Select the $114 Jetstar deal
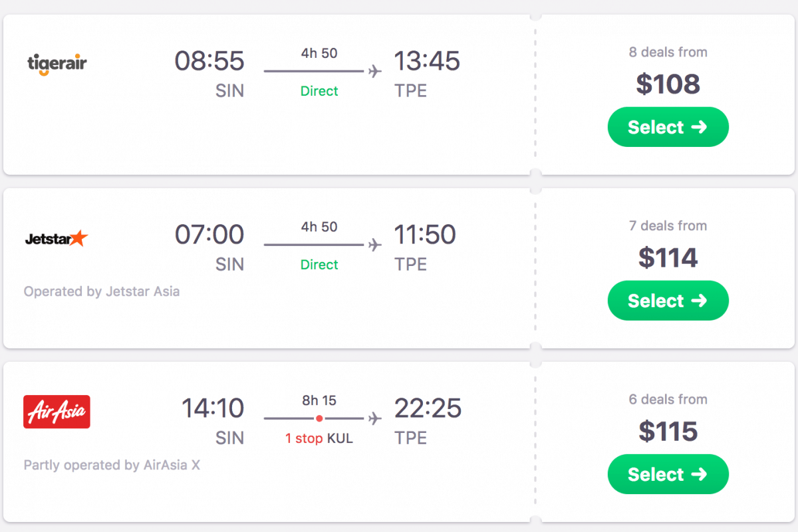 (x=668, y=301)
